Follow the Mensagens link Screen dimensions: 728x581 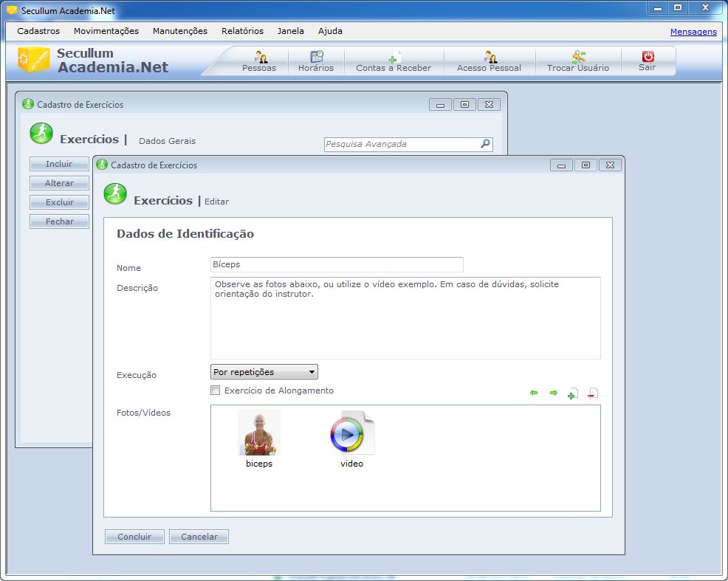(693, 32)
